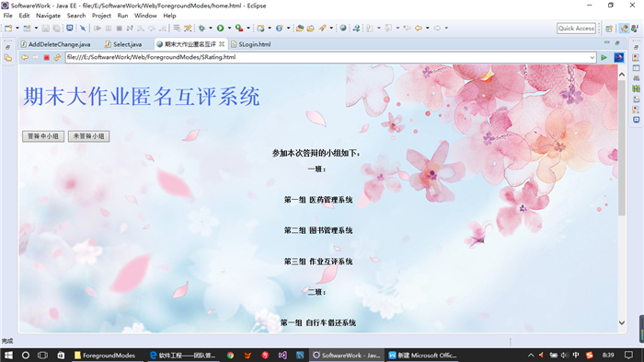Viewport: 644px width, 362px height.
Task: Click the New Server globe icon
Action: 260,28
